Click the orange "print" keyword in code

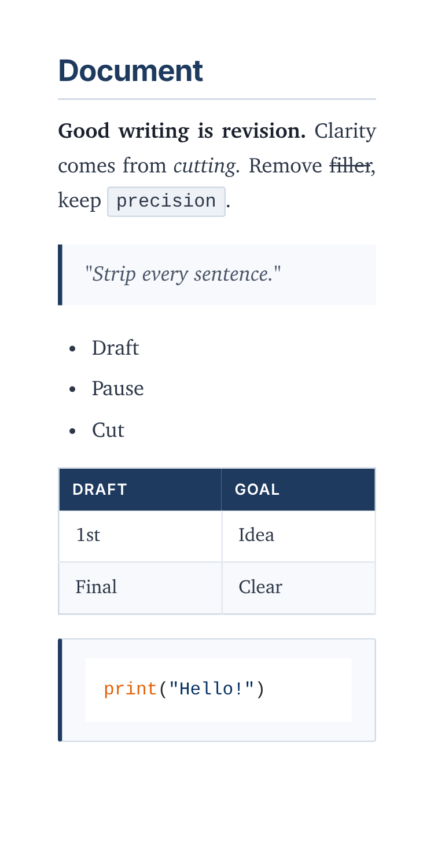[x=131, y=689]
